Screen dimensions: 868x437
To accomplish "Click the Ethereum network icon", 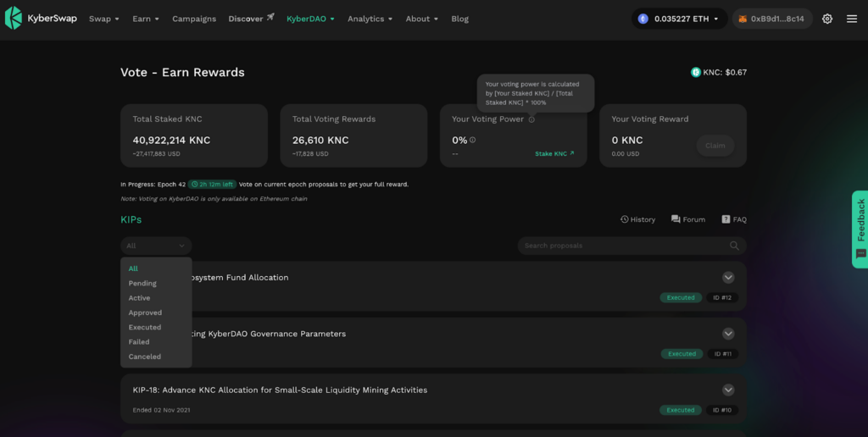I will click(643, 19).
